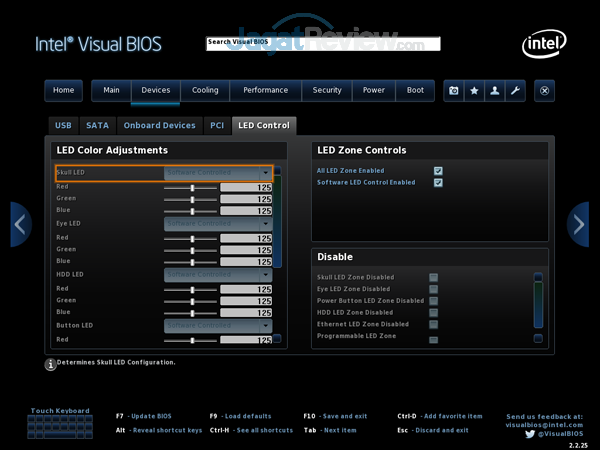The width and height of the screenshot is (600, 450).
Task: Open the Skull LED mode dropdown
Action: pos(217,173)
